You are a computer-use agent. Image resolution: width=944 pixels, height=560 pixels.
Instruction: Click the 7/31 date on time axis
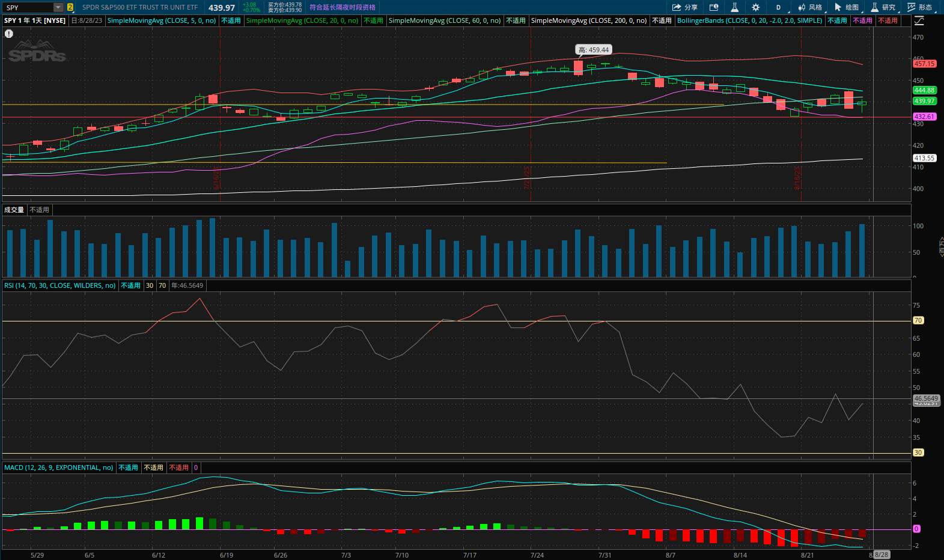click(x=604, y=555)
